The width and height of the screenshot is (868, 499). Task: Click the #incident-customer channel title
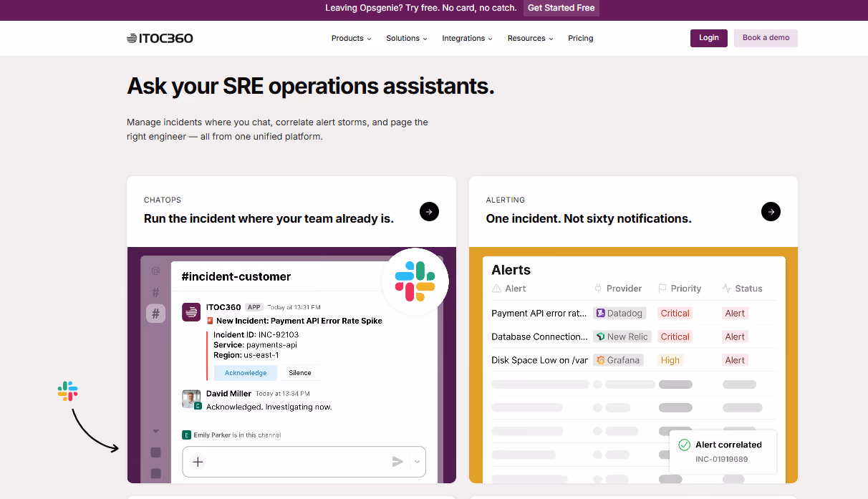point(236,276)
